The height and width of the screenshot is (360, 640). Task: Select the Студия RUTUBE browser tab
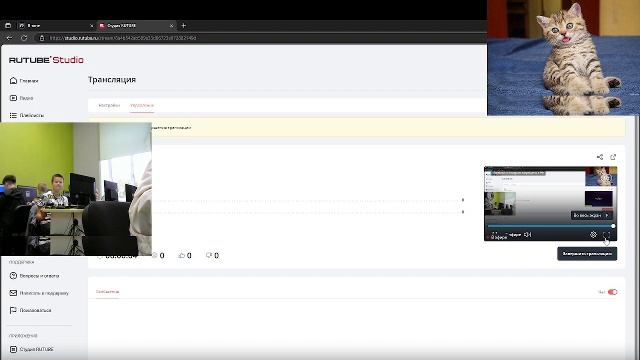137,25
